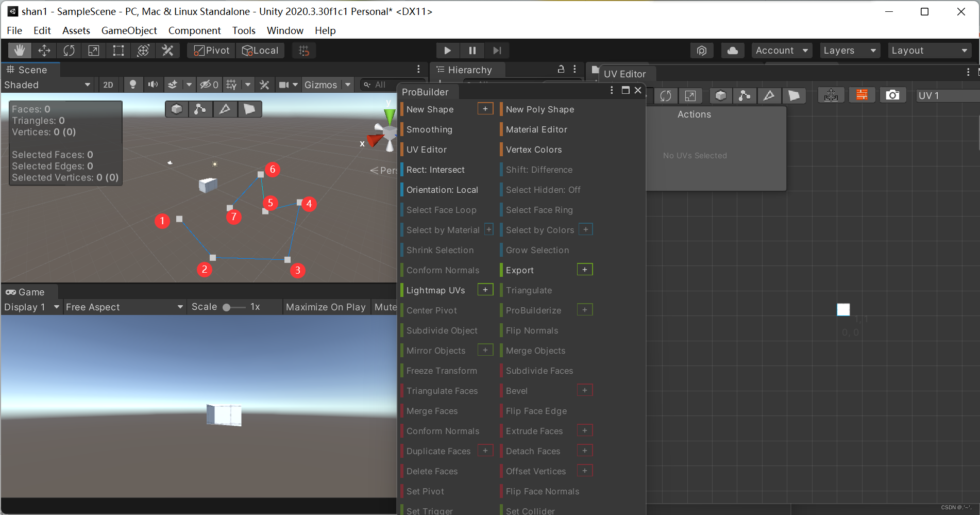The width and height of the screenshot is (980, 515).
Task: Click Material Editor in ProBuilder
Action: pyautogui.click(x=536, y=129)
